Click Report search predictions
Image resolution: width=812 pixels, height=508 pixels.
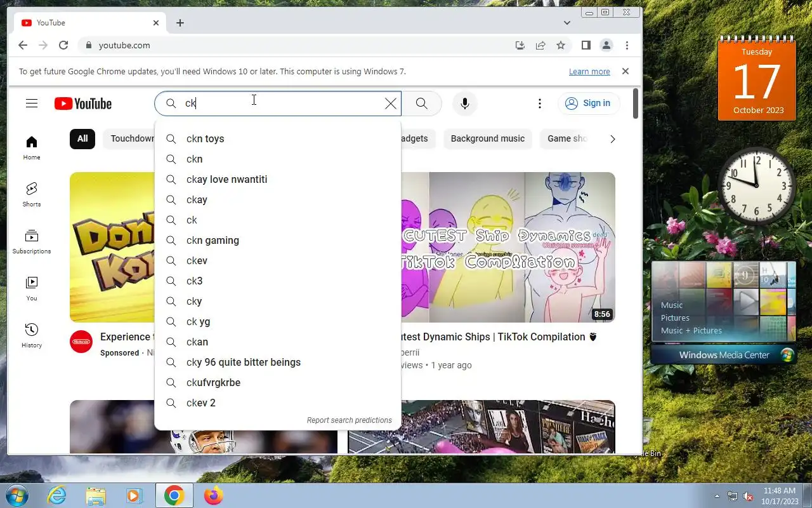tap(350, 420)
